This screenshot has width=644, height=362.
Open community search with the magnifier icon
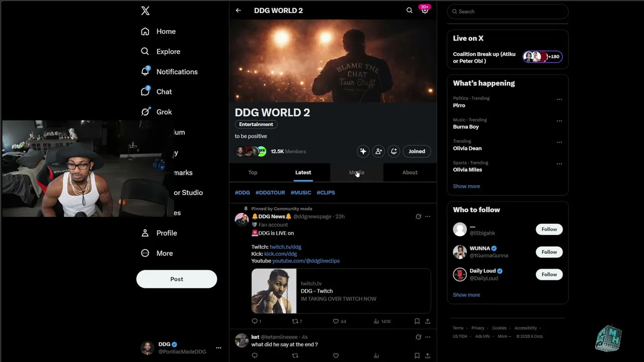coord(410,11)
